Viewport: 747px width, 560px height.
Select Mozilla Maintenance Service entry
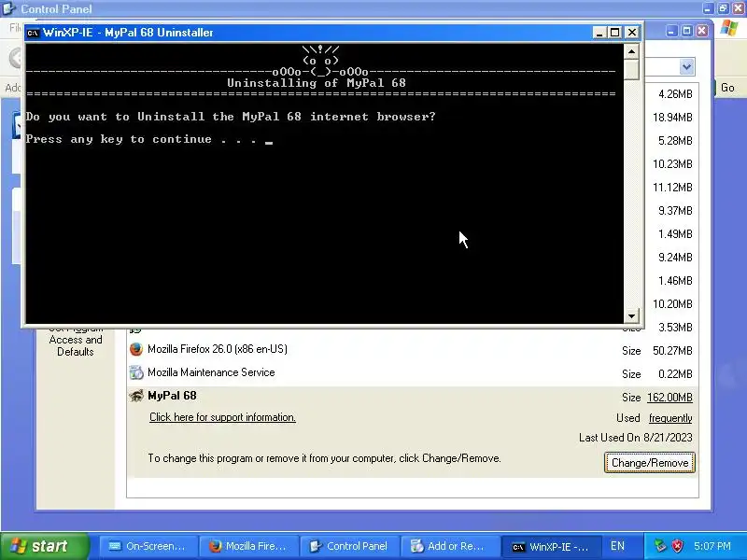tap(412, 372)
